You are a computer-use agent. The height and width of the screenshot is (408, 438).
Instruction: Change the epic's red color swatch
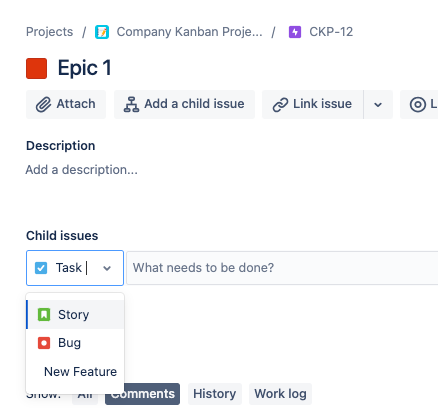pos(37,68)
